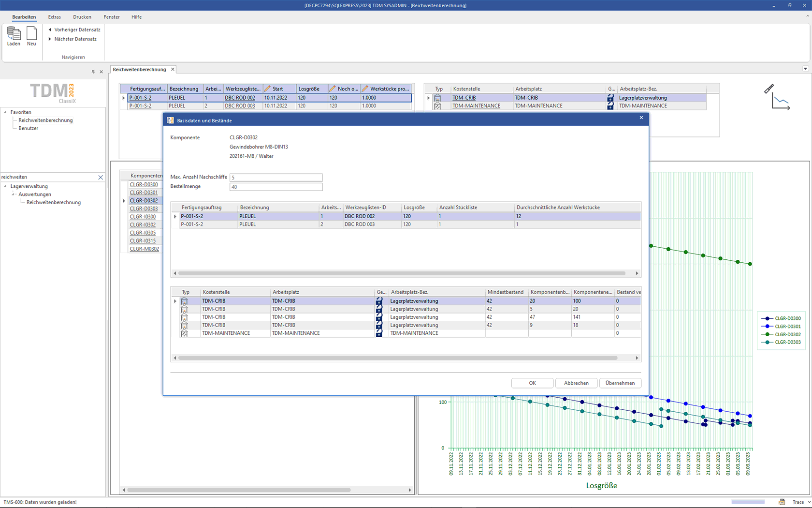Click TDM-MAINTENANCE row type icon in dialog
Image resolution: width=812 pixels, height=508 pixels.
coord(184,333)
